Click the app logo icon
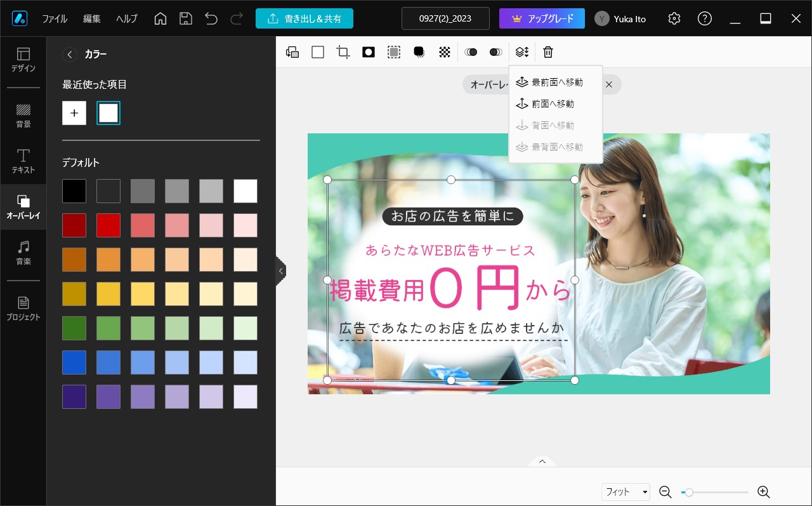 (19, 18)
